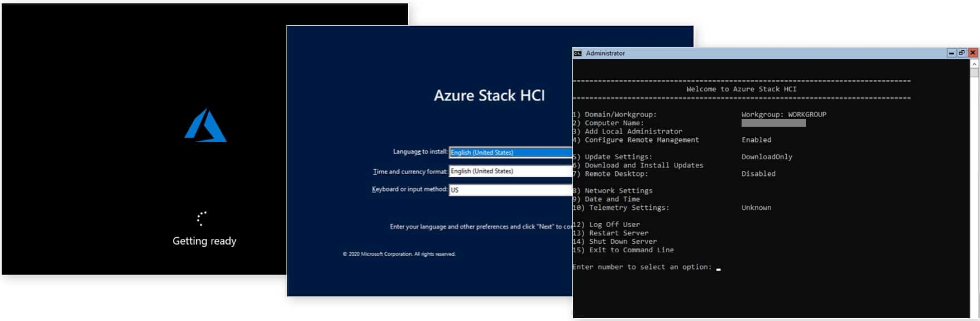980x321 pixels.
Task: Select option 2 Computer Name line
Action: (608, 123)
